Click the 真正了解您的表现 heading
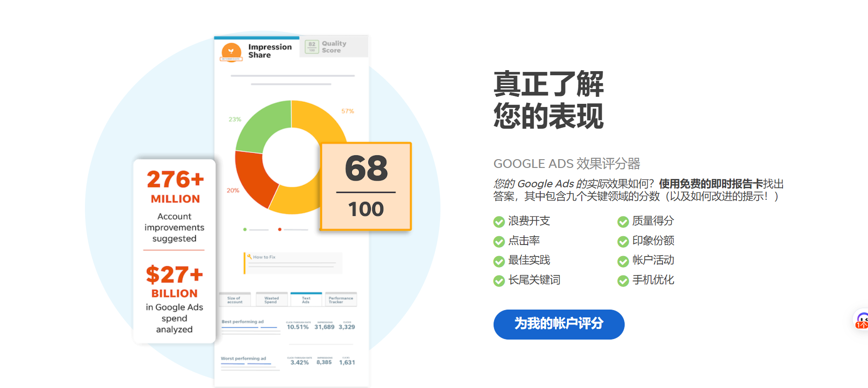 (549, 100)
